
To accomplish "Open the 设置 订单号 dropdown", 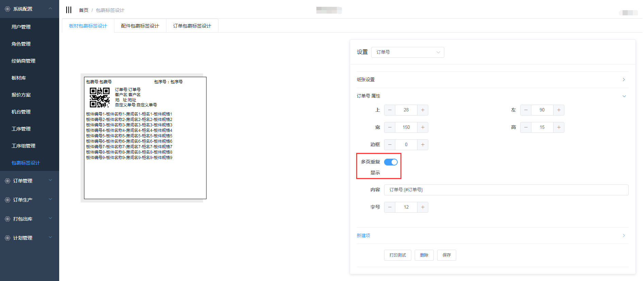I will point(407,52).
